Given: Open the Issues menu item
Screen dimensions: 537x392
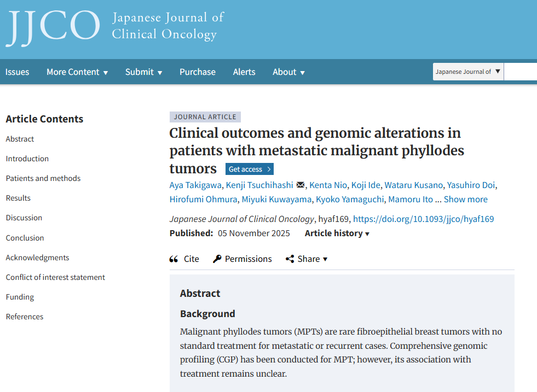Looking at the screenshot, I should click(x=17, y=72).
